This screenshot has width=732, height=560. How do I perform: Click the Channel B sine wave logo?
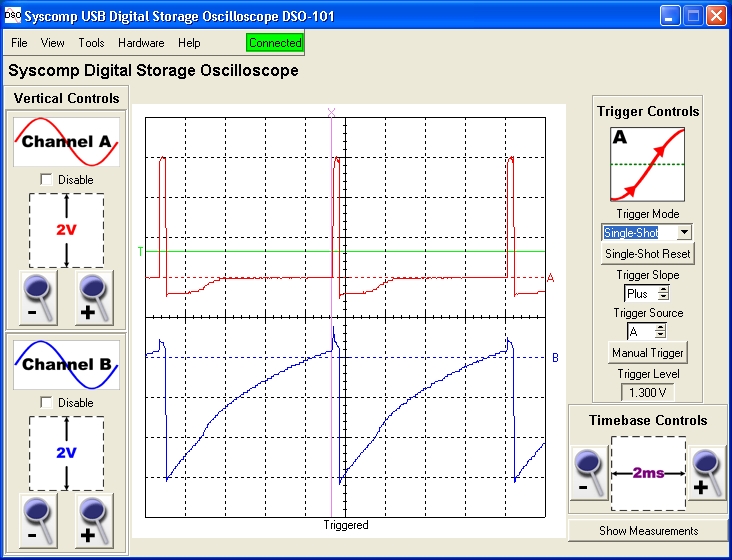coord(66,364)
